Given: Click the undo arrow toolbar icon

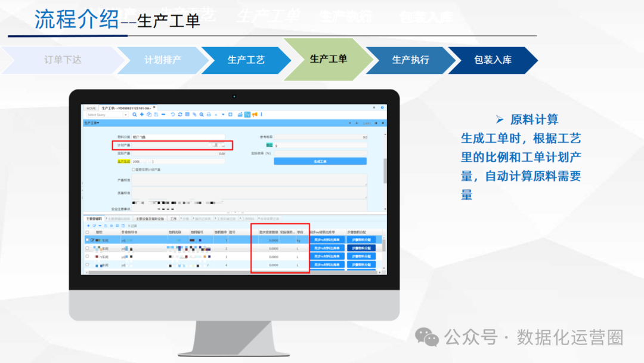Looking at the screenshot, I should [173, 115].
